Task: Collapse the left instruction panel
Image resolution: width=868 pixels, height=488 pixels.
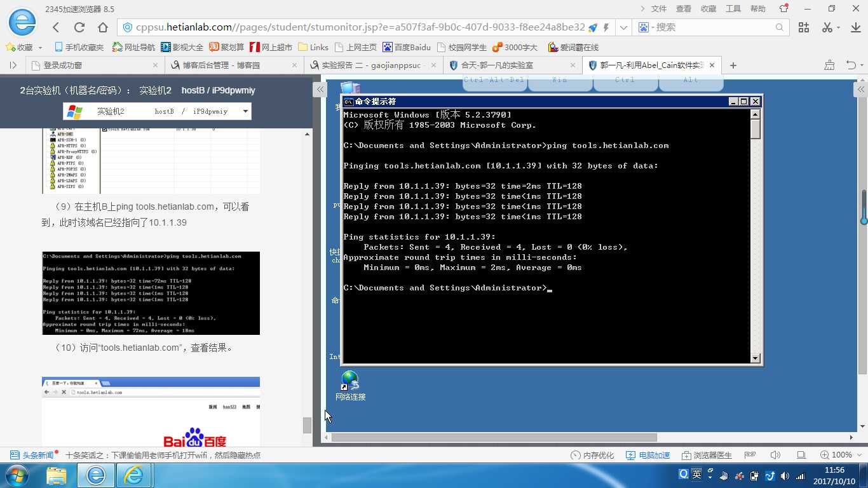Action: [320, 90]
